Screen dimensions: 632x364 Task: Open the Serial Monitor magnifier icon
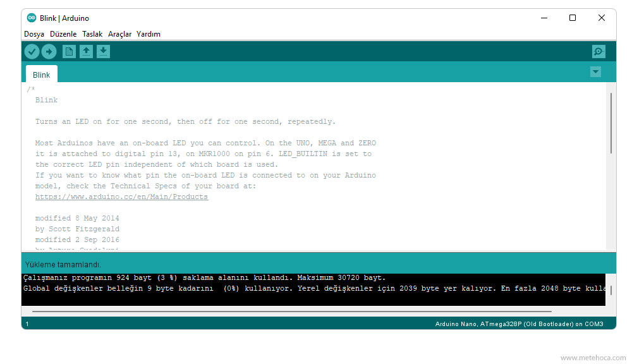[599, 52]
